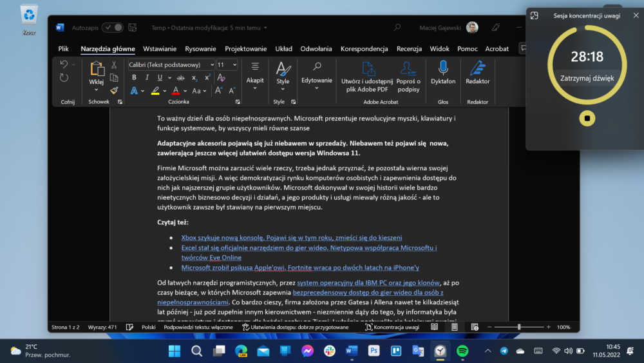Click search magnifier in Word title bar

point(397,28)
